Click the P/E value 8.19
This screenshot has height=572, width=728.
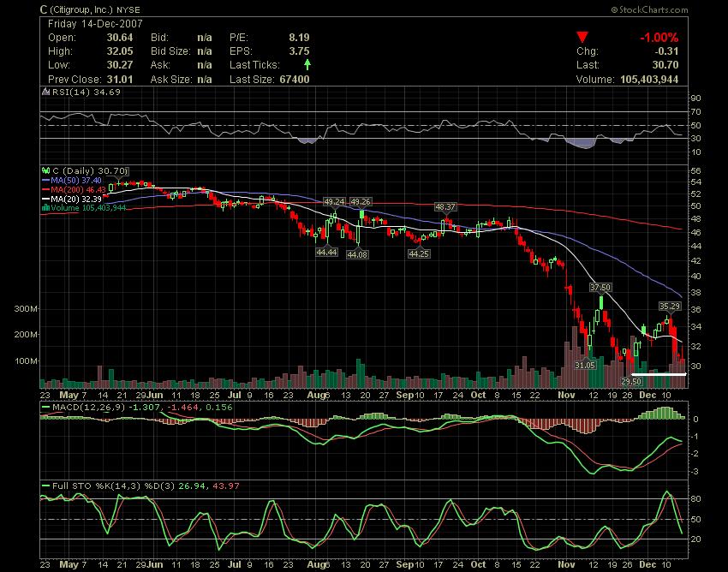[299, 37]
